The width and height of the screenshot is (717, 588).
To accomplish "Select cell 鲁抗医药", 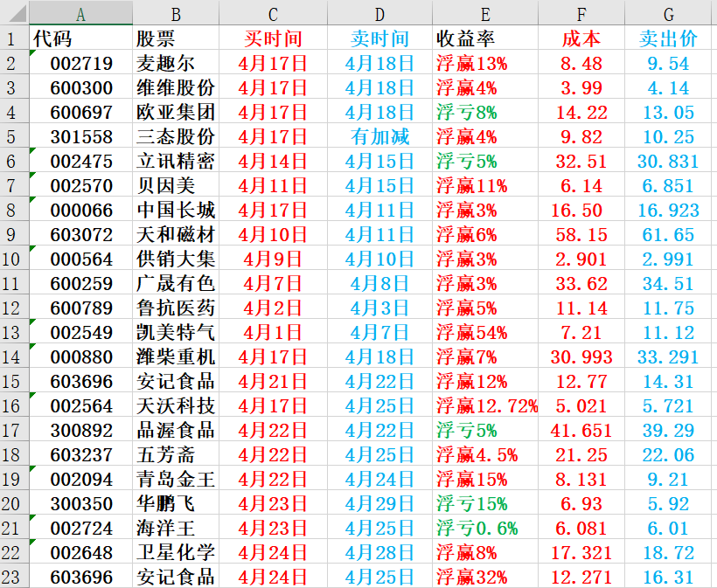I will pos(176,307).
